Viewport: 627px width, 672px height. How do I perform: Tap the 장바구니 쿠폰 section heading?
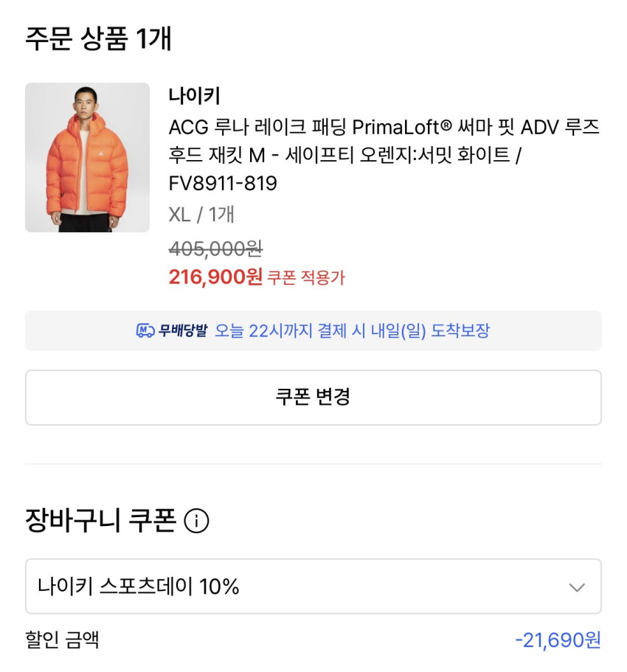[x=100, y=522]
